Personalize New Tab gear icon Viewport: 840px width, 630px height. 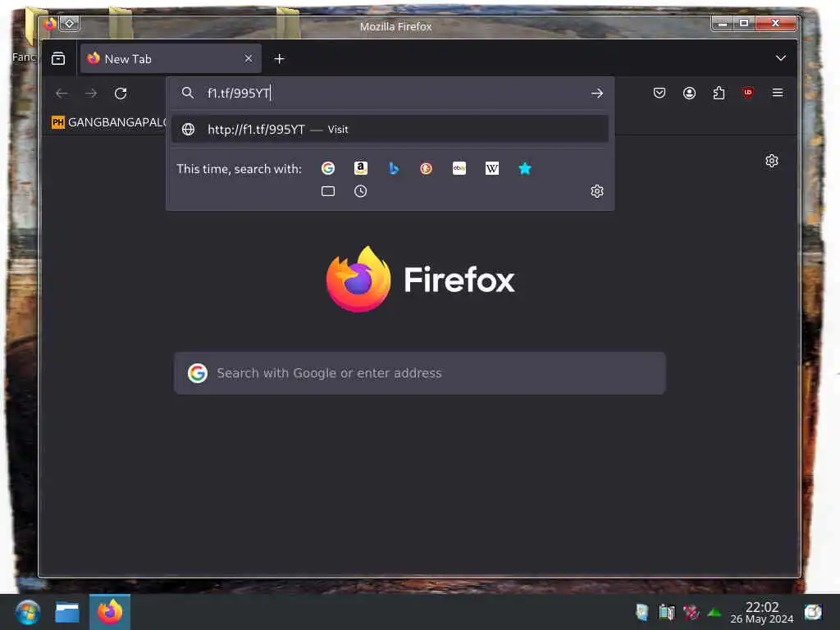[x=771, y=161]
